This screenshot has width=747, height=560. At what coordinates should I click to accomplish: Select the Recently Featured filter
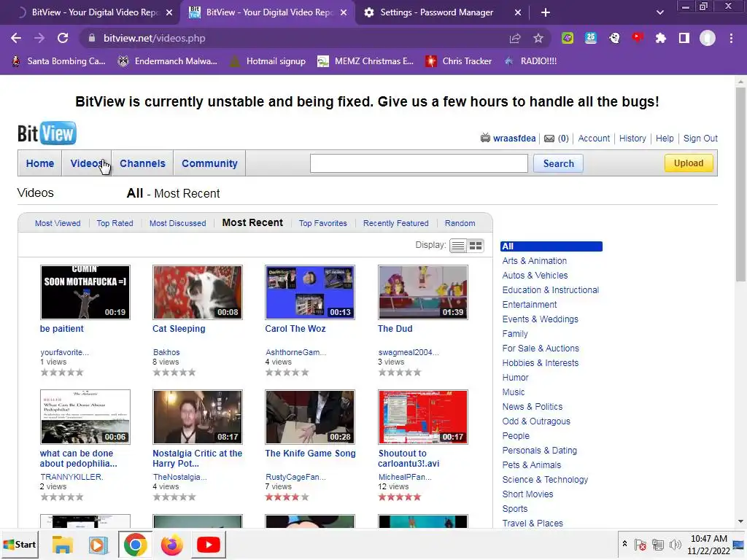(396, 223)
